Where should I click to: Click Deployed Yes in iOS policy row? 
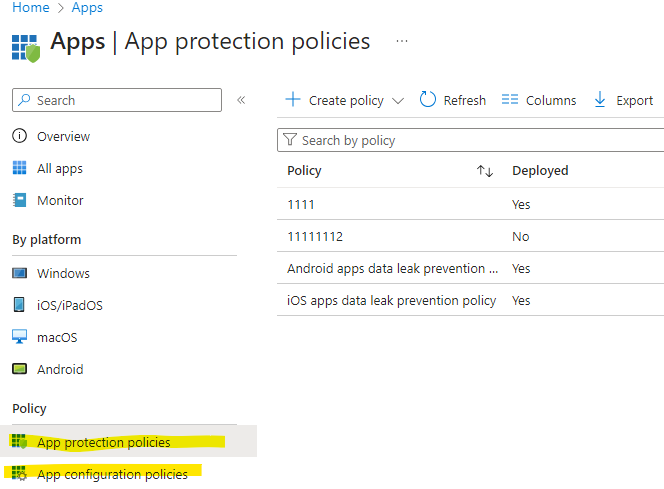click(521, 301)
